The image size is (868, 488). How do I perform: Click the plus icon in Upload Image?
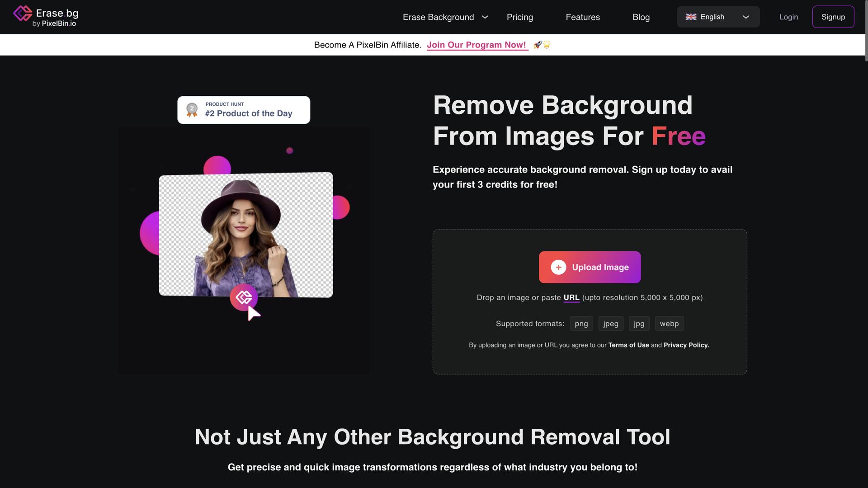558,267
